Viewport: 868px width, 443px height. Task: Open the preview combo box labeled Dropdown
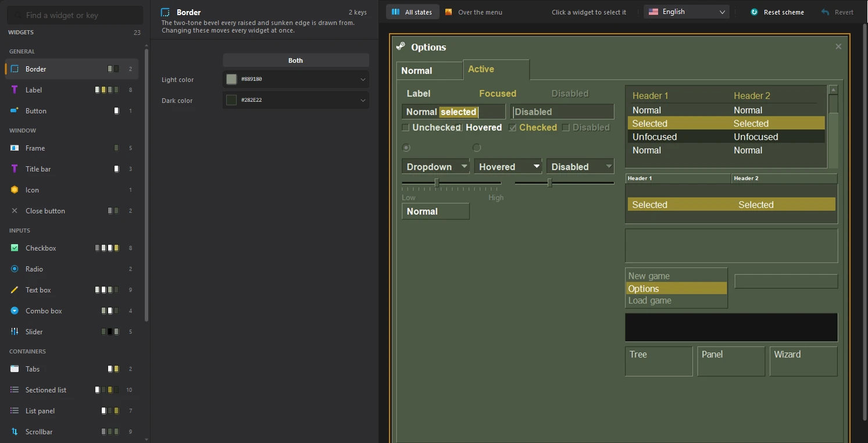click(x=435, y=167)
